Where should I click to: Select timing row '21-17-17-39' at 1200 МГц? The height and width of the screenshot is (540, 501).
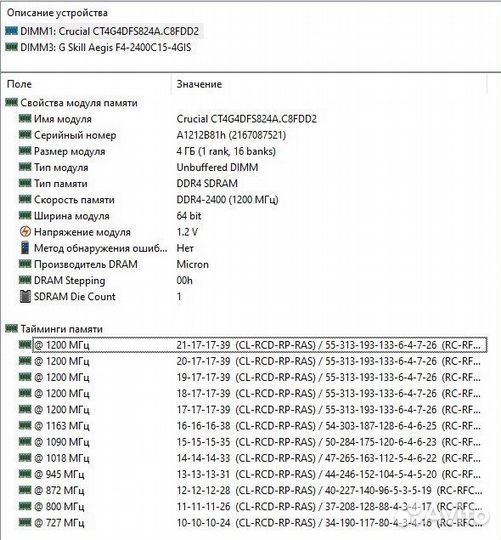tap(260, 345)
